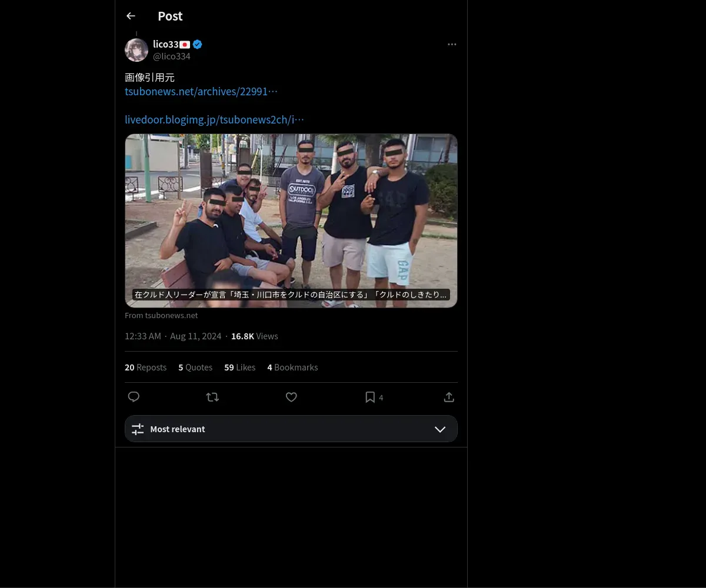Click the back arrow icon
Viewport: 706px width, 588px height.
pos(131,16)
